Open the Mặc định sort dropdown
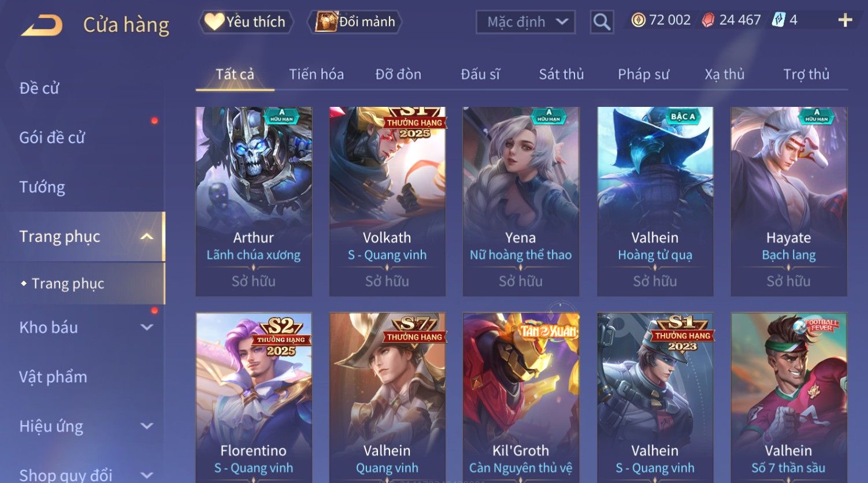The width and height of the screenshot is (868, 483). [x=525, y=23]
